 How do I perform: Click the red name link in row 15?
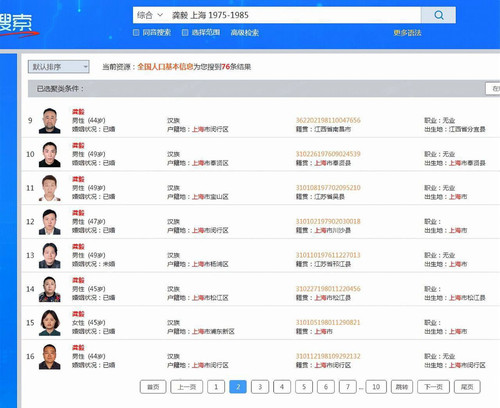click(x=78, y=314)
